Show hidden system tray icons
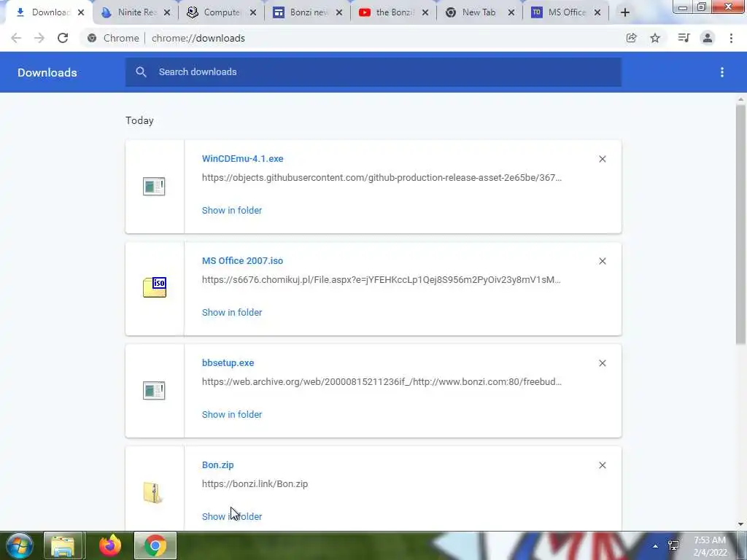 [x=656, y=546]
